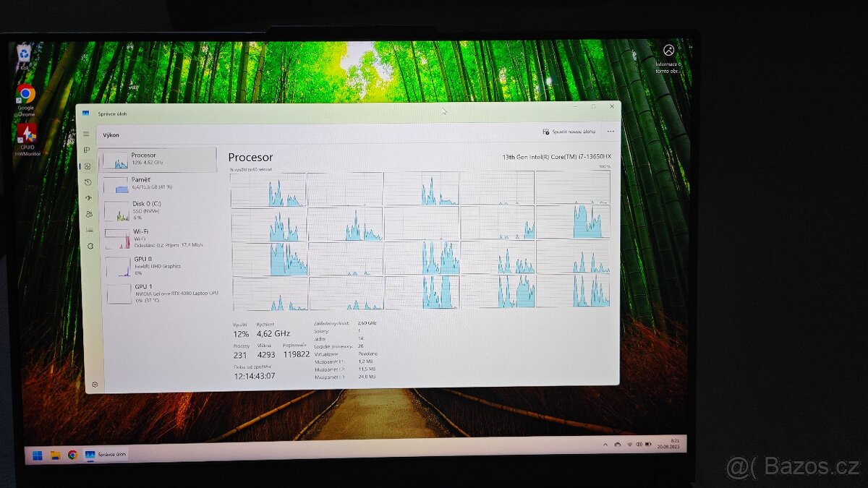Select the Procesor performance entry
The height and width of the screenshot is (488, 868).
point(158,160)
